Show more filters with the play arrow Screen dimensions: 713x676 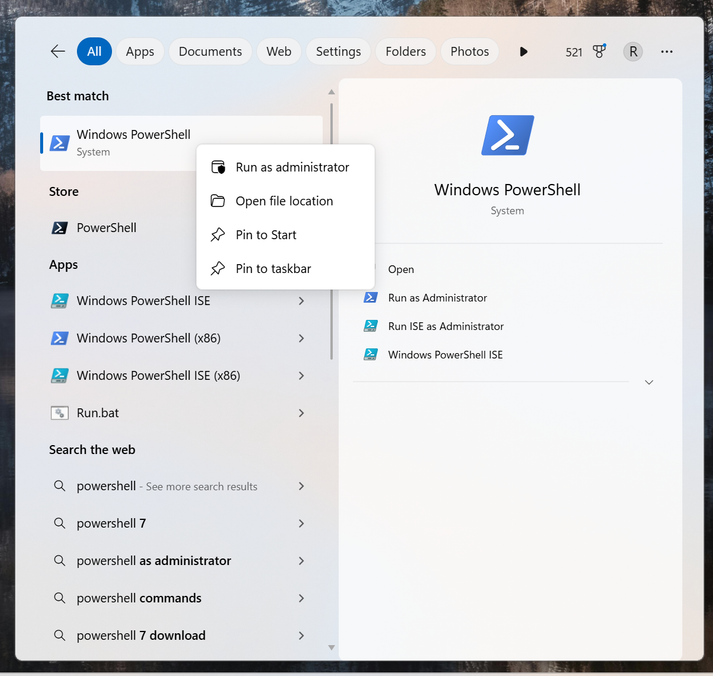[523, 51]
